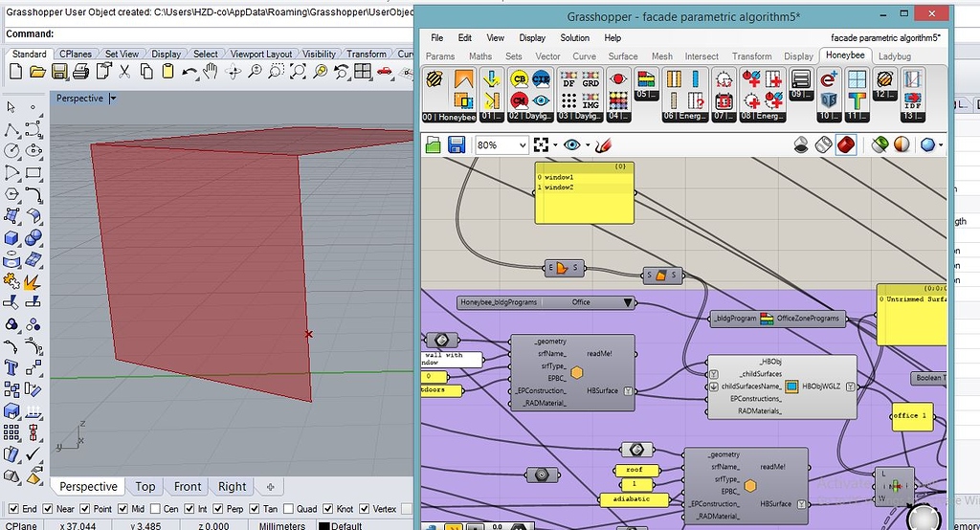980x530 pixels.
Task: Select the Circle tool in sidebar
Action: (x=11, y=151)
